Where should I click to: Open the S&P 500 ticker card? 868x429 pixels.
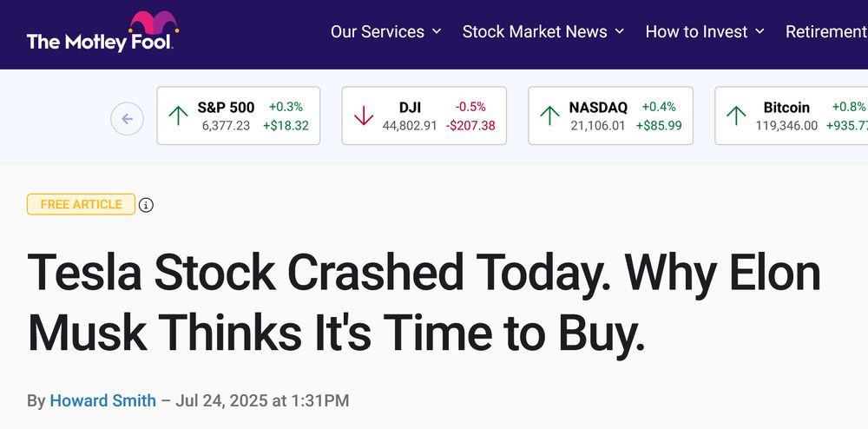pyautogui.click(x=238, y=115)
